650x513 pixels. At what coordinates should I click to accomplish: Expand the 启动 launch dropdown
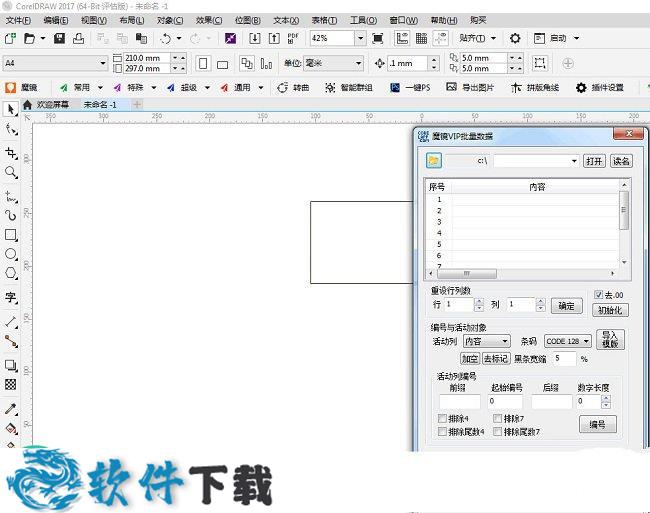pos(576,39)
